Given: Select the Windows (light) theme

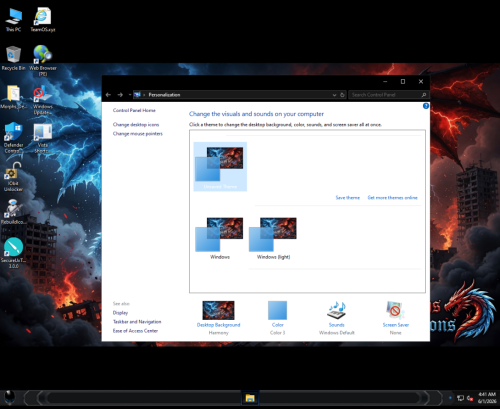Looking at the screenshot, I should click(x=273, y=237).
